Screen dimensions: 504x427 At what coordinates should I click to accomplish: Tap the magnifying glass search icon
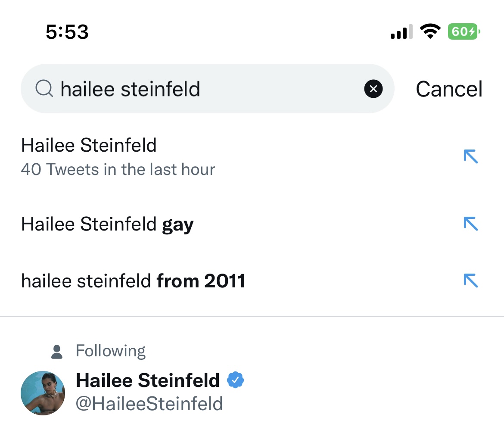[44, 89]
